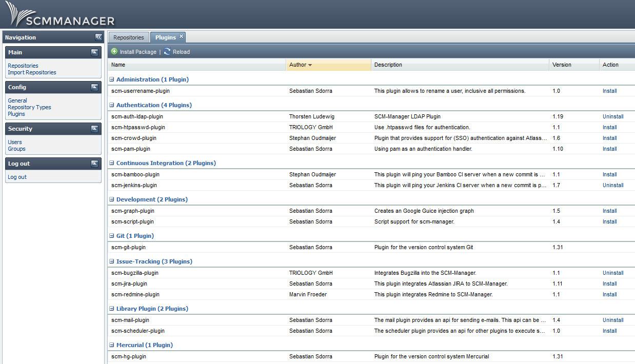This screenshot has height=364, width=635.
Task: Collapse the Security panel in navigation
Action: click(x=94, y=129)
